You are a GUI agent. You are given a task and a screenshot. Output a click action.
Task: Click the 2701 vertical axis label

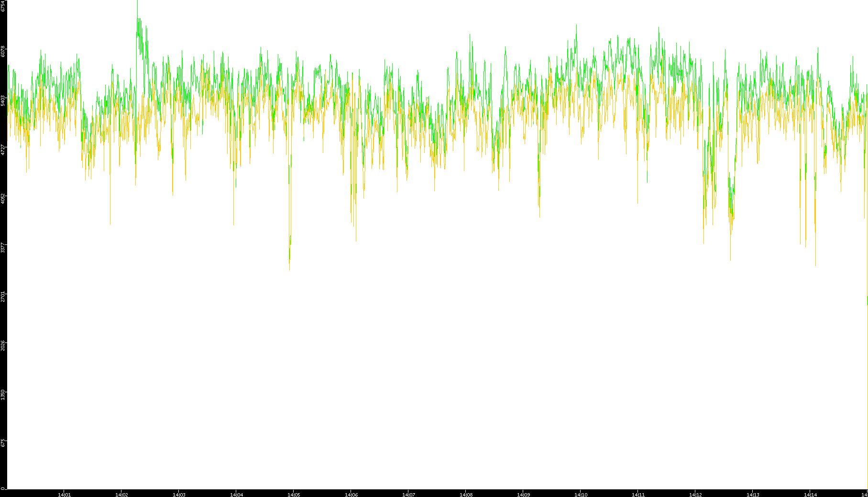[3, 296]
